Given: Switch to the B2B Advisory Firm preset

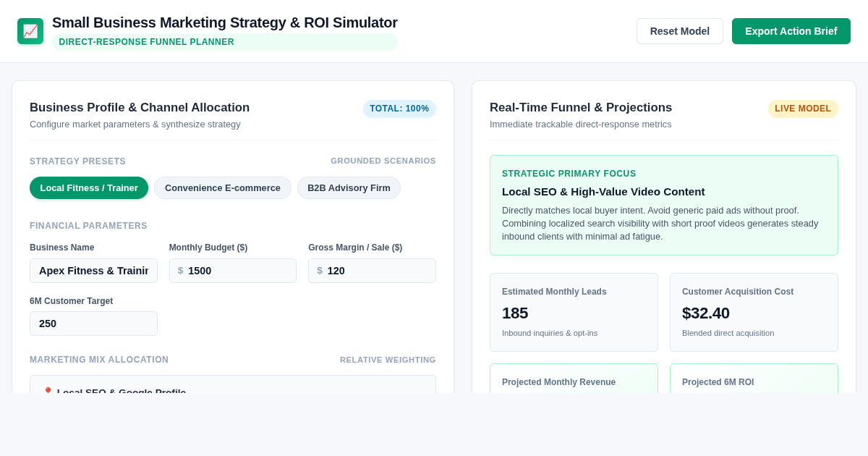Looking at the screenshot, I should 349,188.
